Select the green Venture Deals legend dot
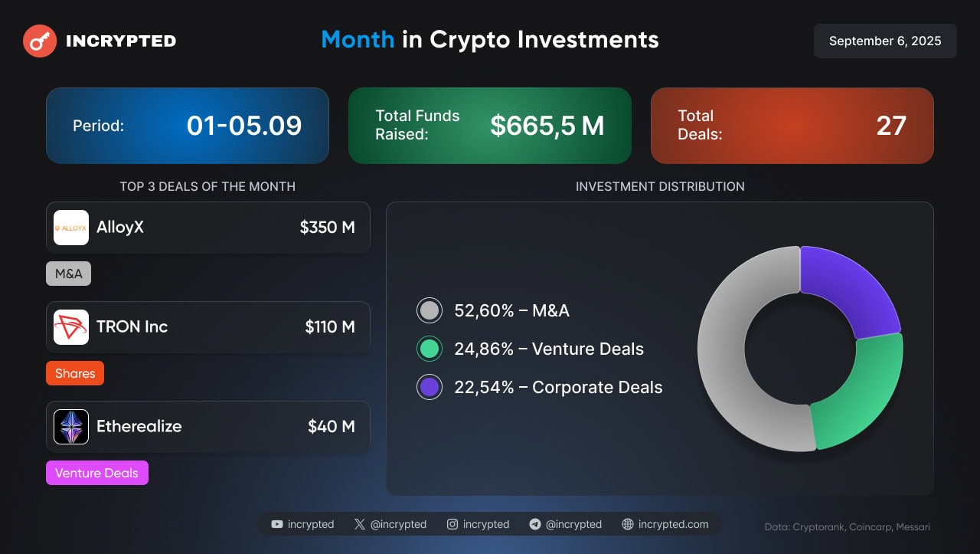 pyautogui.click(x=430, y=349)
